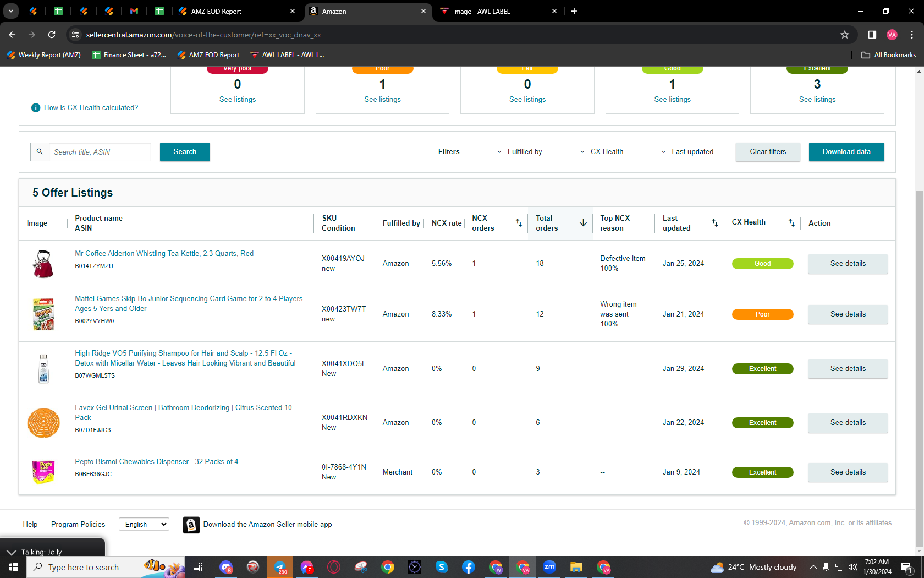Open the Weekly Report (AMZ) bookmark
Screen dimensions: 924x578
44,55
